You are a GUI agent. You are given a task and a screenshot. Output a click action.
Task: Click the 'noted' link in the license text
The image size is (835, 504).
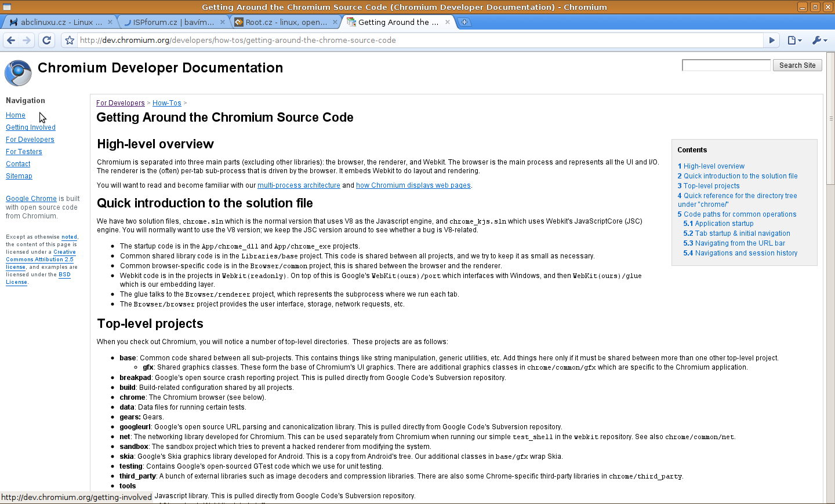pyautogui.click(x=70, y=237)
